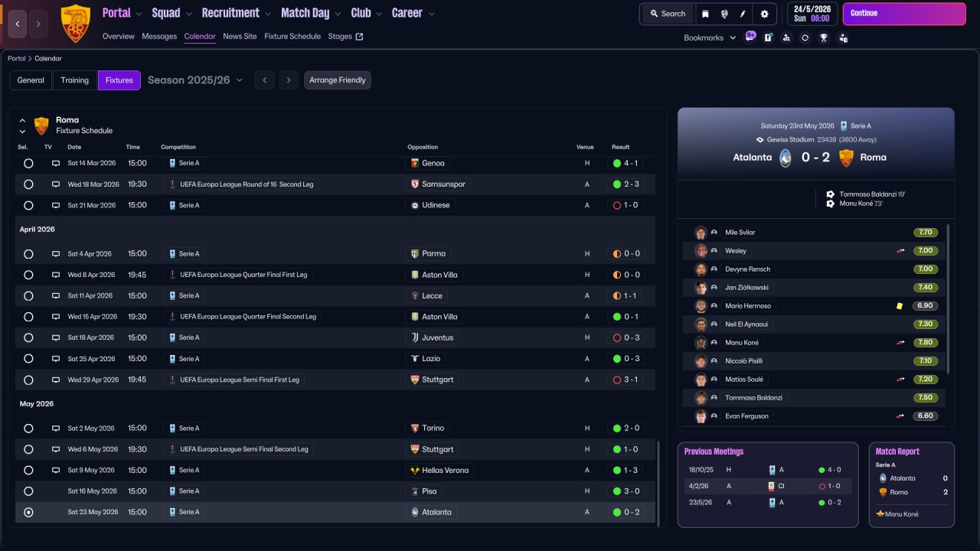The width and height of the screenshot is (980, 551).
Task: Select radio for Parma fixture
Action: click(x=28, y=253)
